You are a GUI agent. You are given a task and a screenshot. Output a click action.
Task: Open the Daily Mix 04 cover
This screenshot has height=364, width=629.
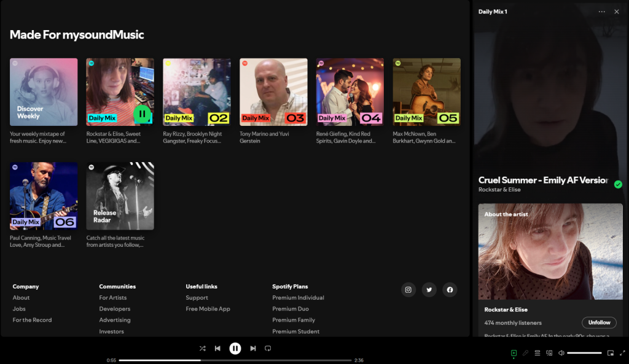pos(350,92)
